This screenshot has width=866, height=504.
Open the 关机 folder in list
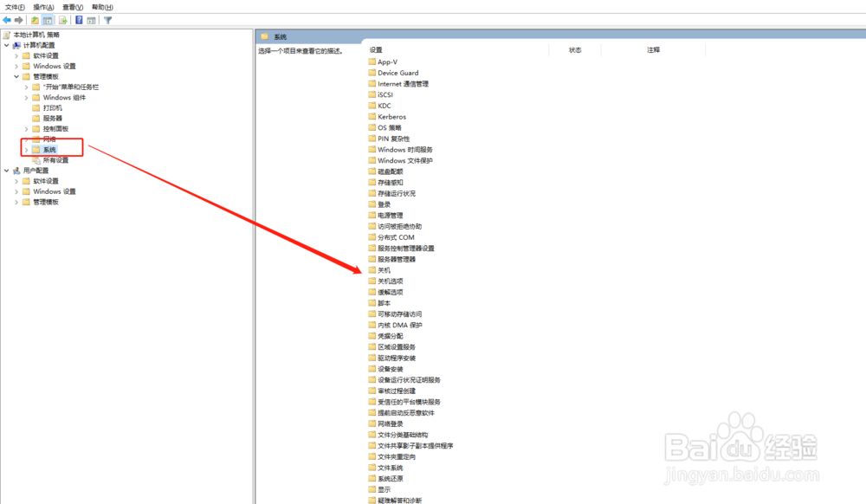click(384, 270)
